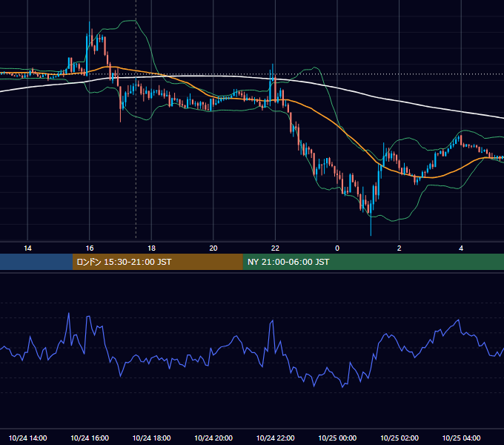Click the 10/24 16:00 date label

click(90, 438)
